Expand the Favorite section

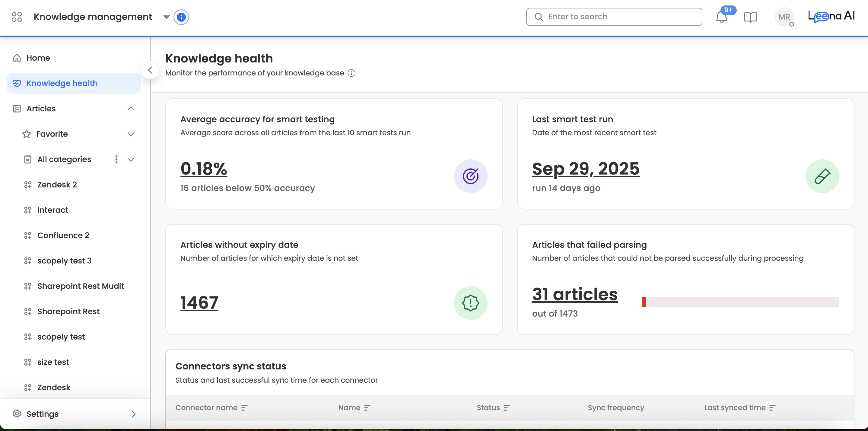[131, 134]
